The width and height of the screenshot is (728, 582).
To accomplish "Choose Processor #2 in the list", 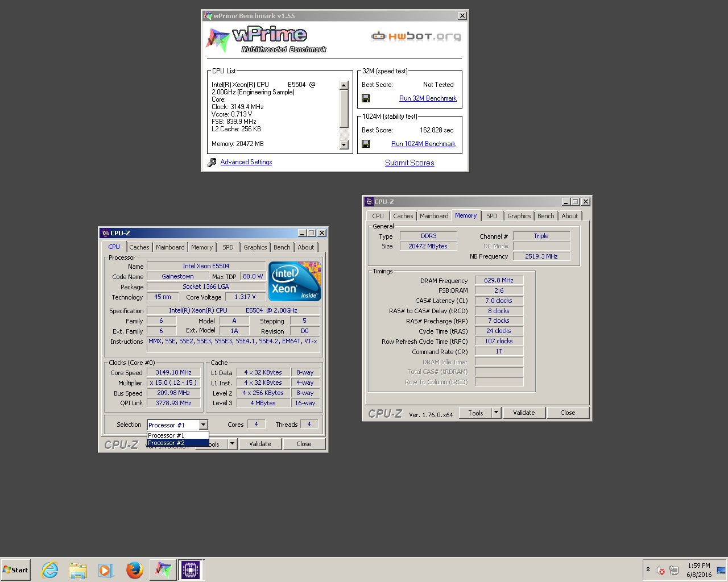I will (x=178, y=443).
